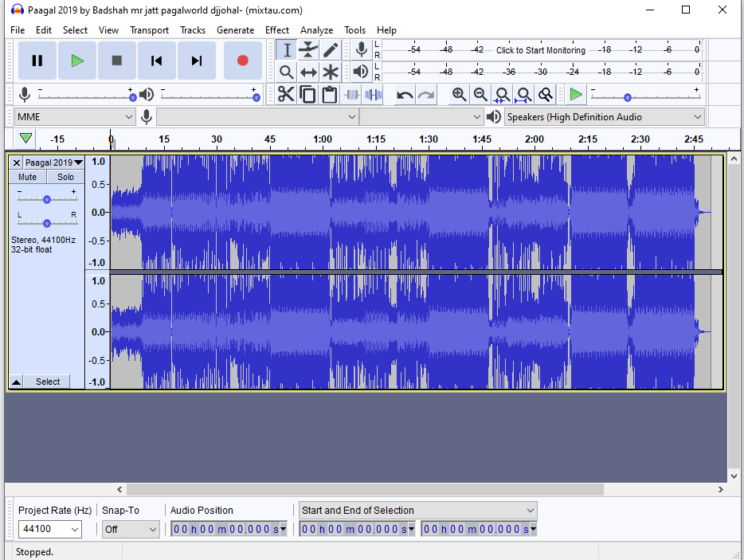The width and height of the screenshot is (744, 560).
Task: Open the Generate menu
Action: (x=235, y=30)
